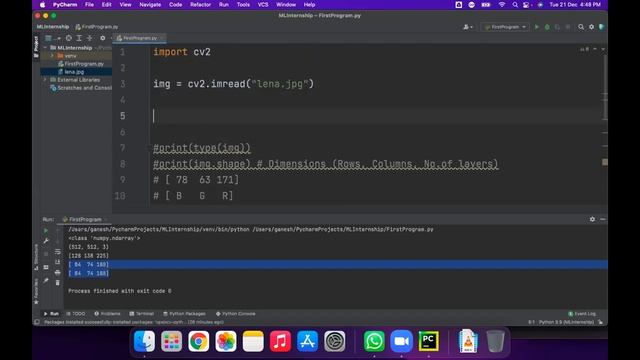The image size is (640, 360).
Task: Click the editor vertical scrollbar
Action: (x=604, y=87)
